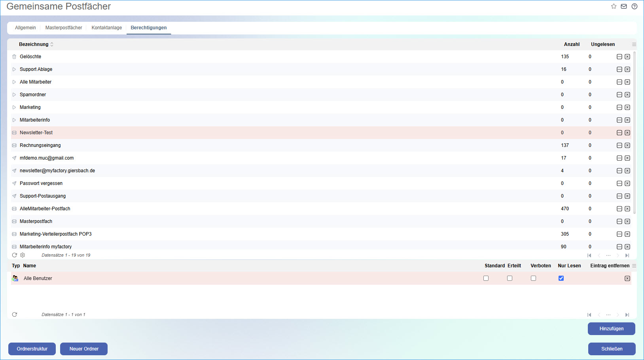644x360 pixels.
Task: Switch to the Masterpostfächer tab
Action: click(x=64, y=28)
